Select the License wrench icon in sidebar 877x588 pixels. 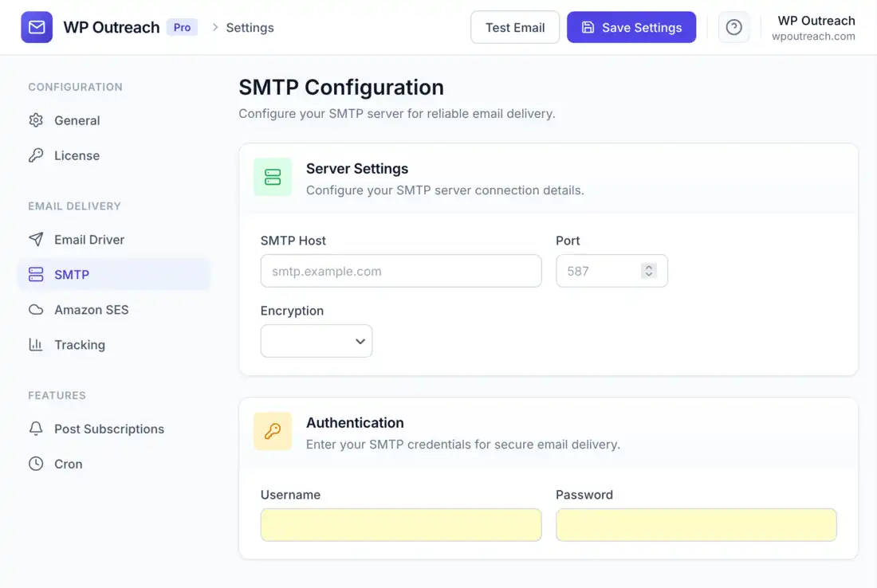pyautogui.click(x=35, y=155)
